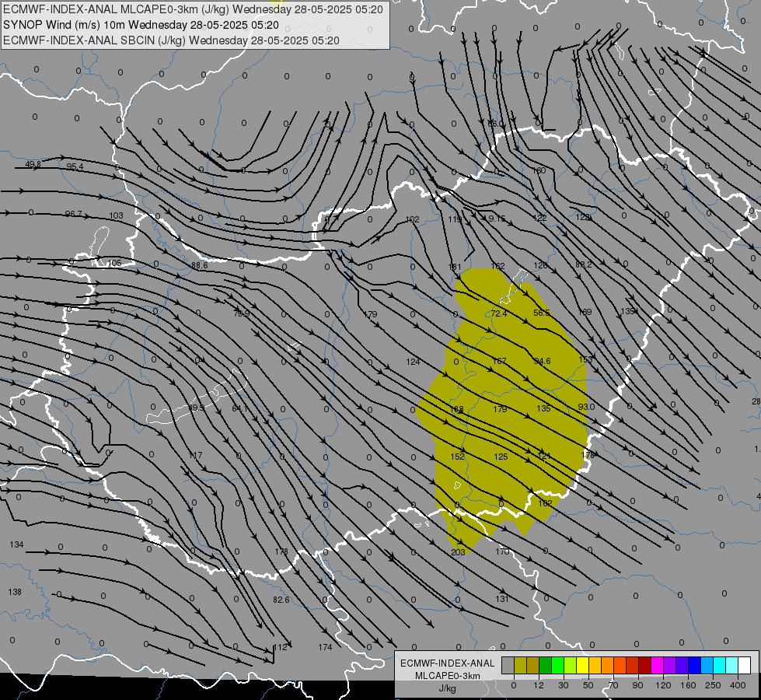Viewport: 761px width, 700px height.
Task: Click the map value 138
Action: 15,592
